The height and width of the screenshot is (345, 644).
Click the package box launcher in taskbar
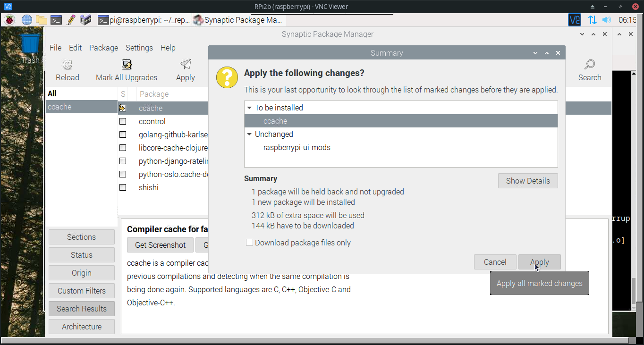coord(85,20)
